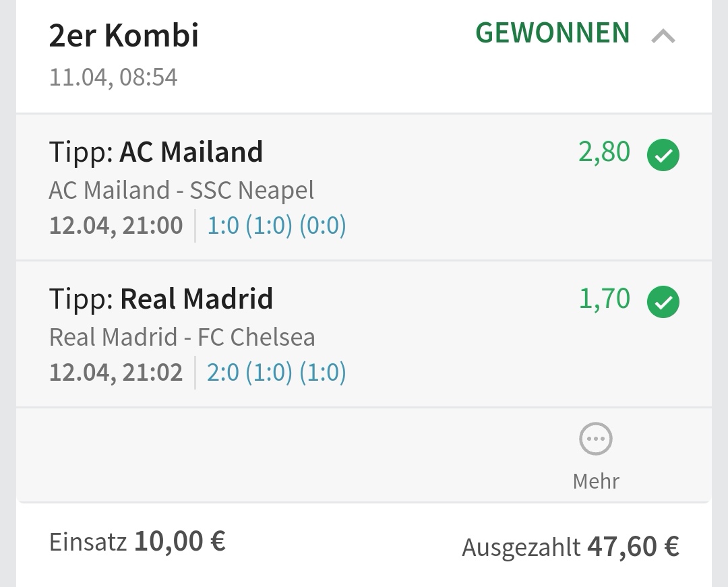Click the Mehr three-dots icon
Image resolution: width=728 pixels, height=587 pixels.
coord(596,439)
